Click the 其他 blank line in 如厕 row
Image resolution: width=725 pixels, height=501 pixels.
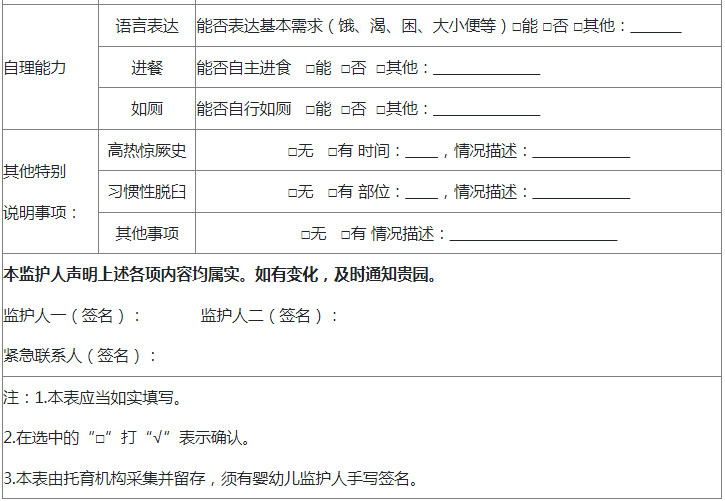[x=486, y=111]
